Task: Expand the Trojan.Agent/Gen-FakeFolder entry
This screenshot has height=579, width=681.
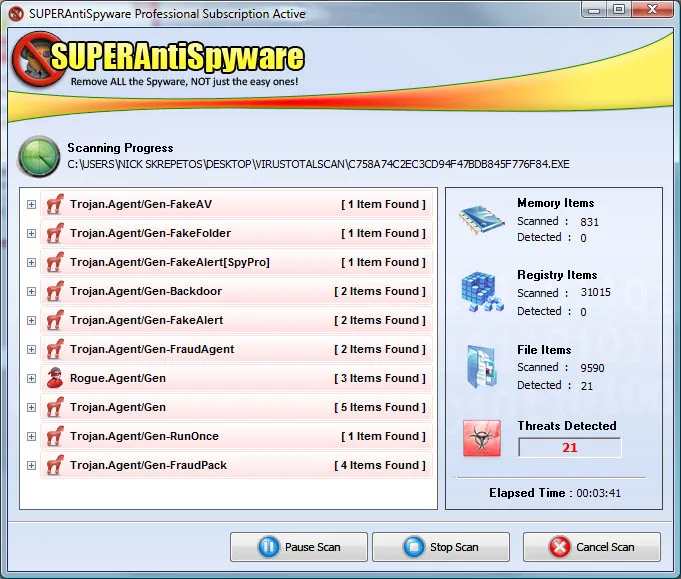Action: 31,233
